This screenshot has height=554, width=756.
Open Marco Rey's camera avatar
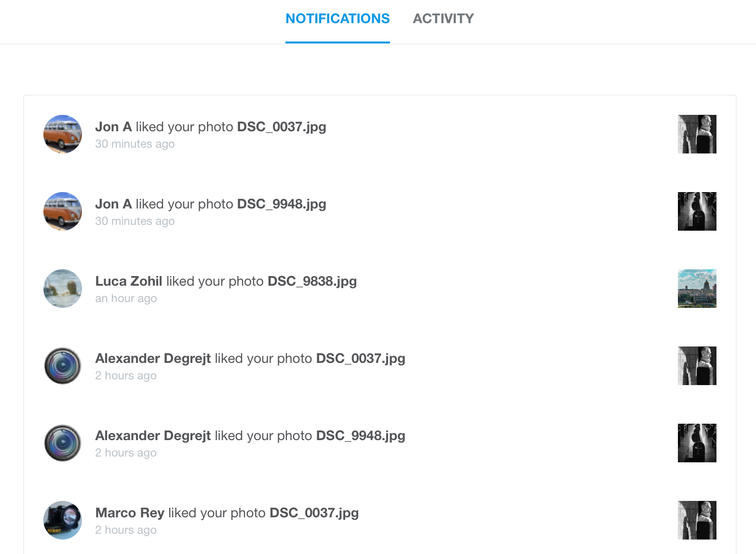click(x=63, y=520)
